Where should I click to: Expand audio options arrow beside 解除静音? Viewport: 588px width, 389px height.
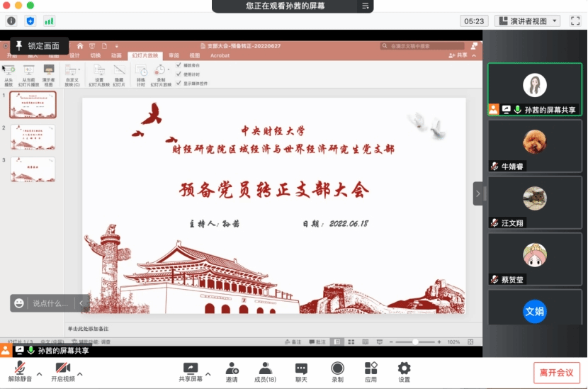pos(39,373)
